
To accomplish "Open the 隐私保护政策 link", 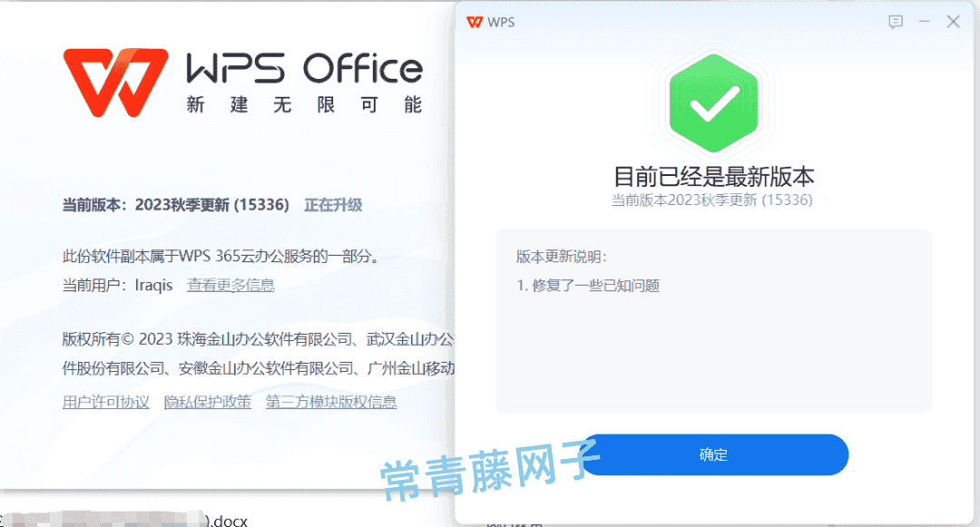I will 208,402.
